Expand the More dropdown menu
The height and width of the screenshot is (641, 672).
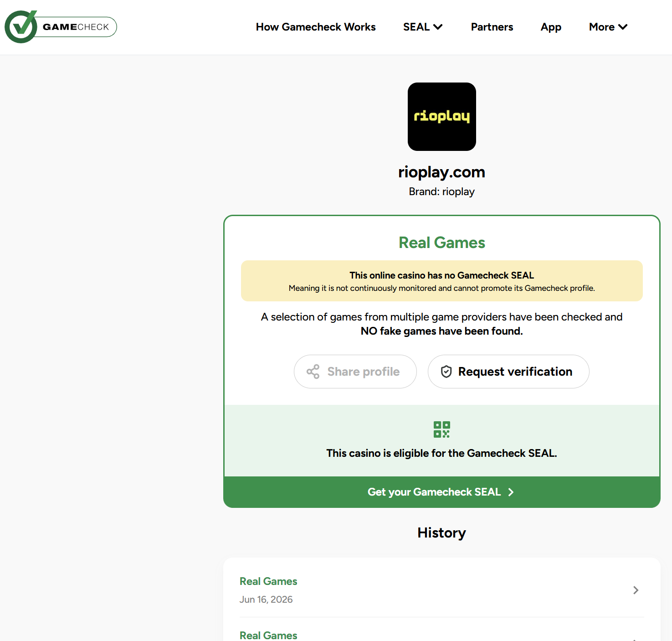pos(608,27)
